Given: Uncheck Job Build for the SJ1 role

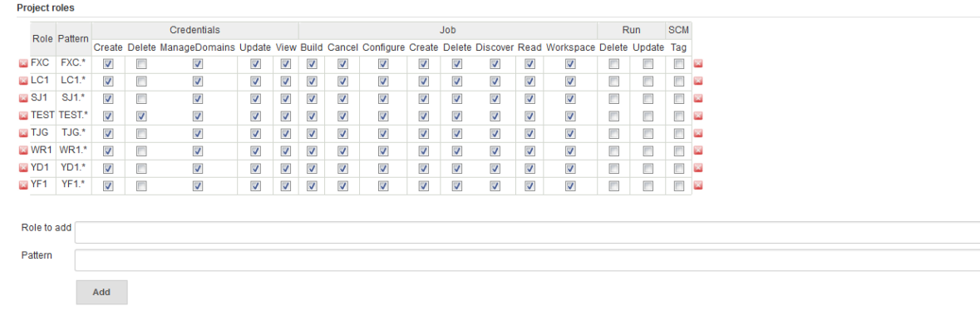Looking at the screenshot, I should click(312, 98).
